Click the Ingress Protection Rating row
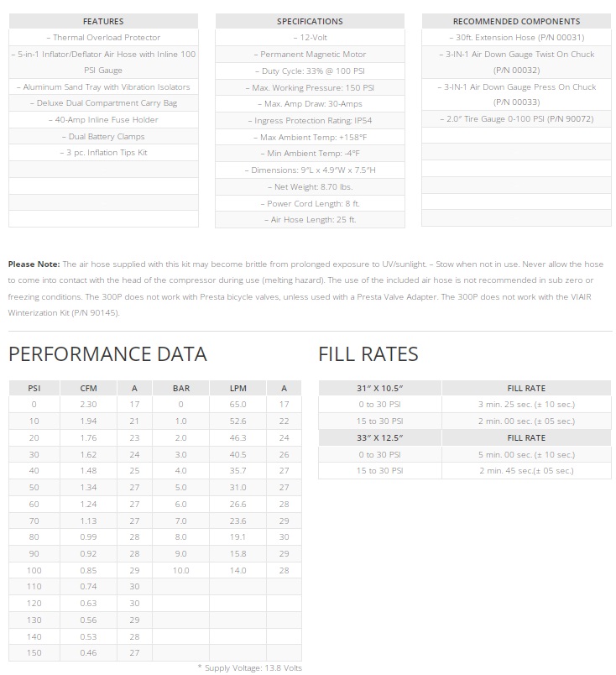Viewport: 616px width, 675px height. (310, 120)
